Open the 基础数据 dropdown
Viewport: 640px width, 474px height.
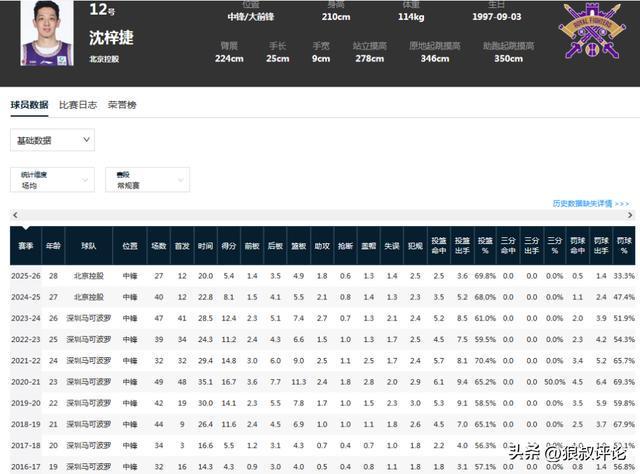(x=53, y=141)
